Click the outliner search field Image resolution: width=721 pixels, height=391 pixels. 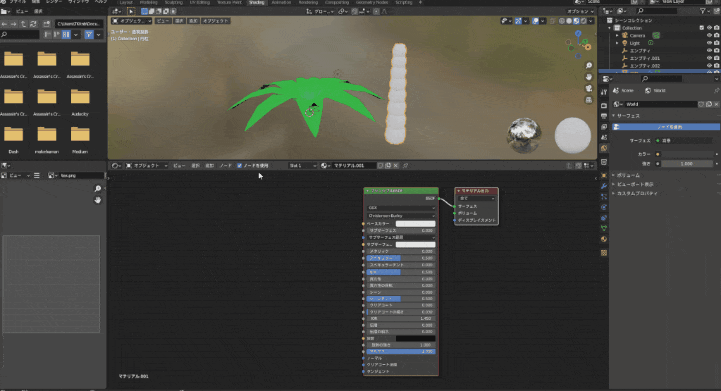point(656,11)
